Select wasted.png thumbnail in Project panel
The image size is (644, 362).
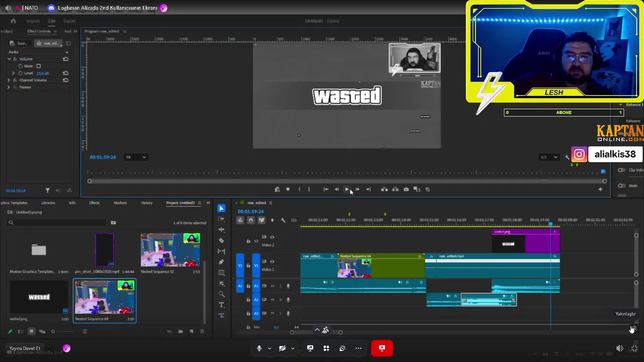pyautogui.click(x=39, y=297)
